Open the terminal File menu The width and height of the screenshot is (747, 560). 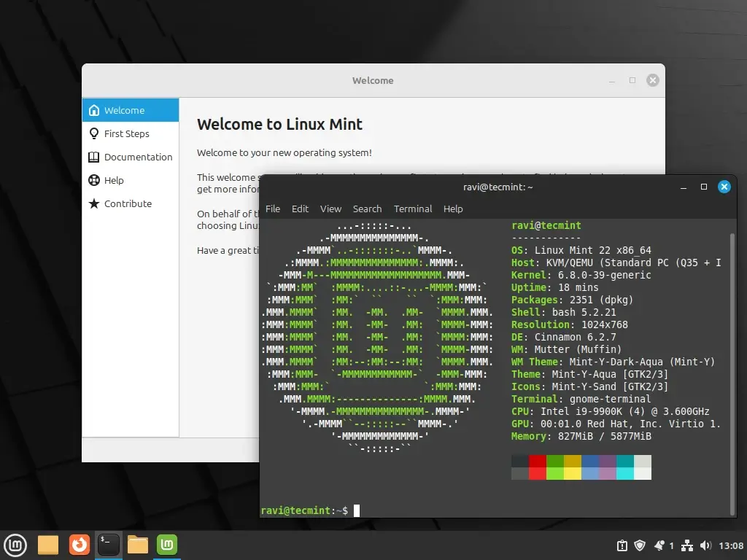[x=273, y=209]
